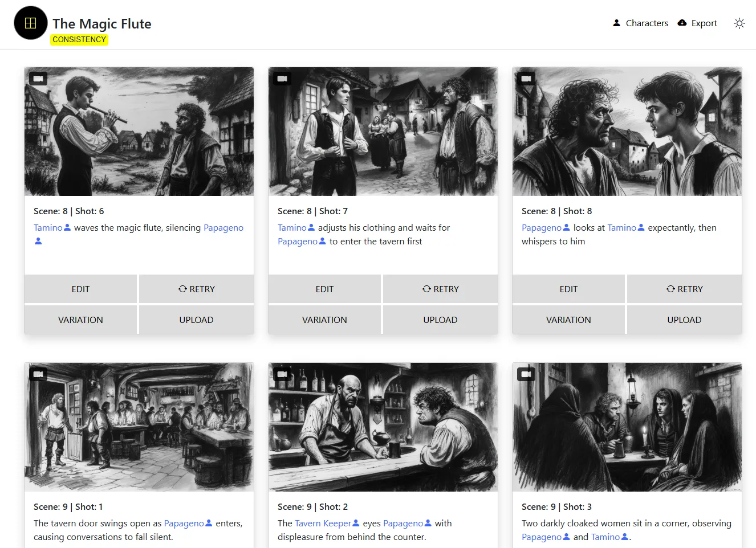The height and width of the screenshot is (548, 756).
Task: Click camera icon on Scene 8 Shot 7
Action: 282,79
